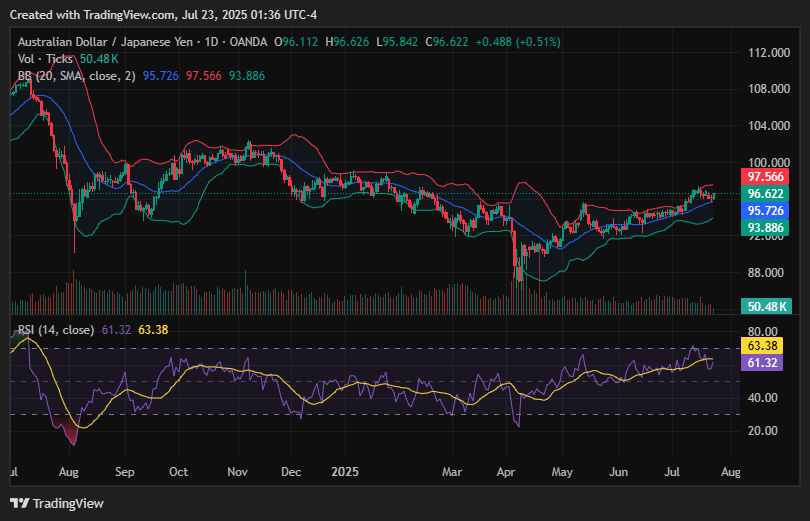Screen dimensions: 810x521
Task: Click the Mar time axis label
Action: pyautogui.click(x=452, y=472)
